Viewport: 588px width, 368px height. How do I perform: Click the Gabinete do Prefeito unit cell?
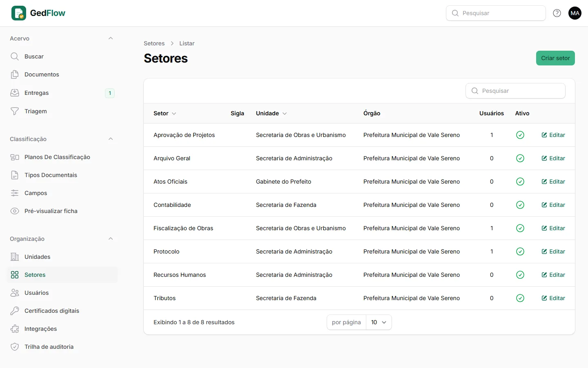click(283, 182)
